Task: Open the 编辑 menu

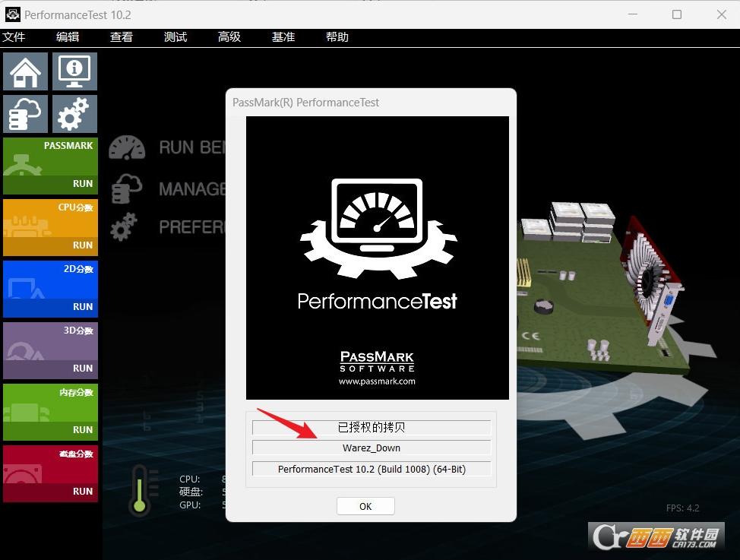Action: coord(68,37)
